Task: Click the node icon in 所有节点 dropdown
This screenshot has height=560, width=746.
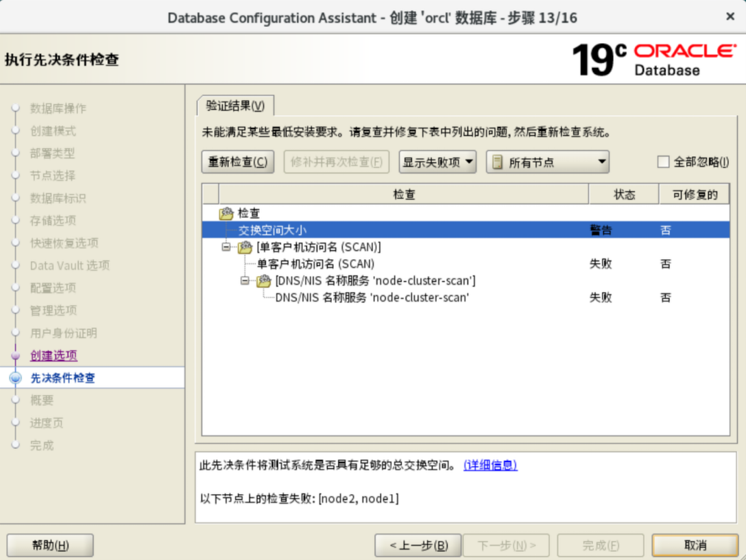Action: click(497, 162)
